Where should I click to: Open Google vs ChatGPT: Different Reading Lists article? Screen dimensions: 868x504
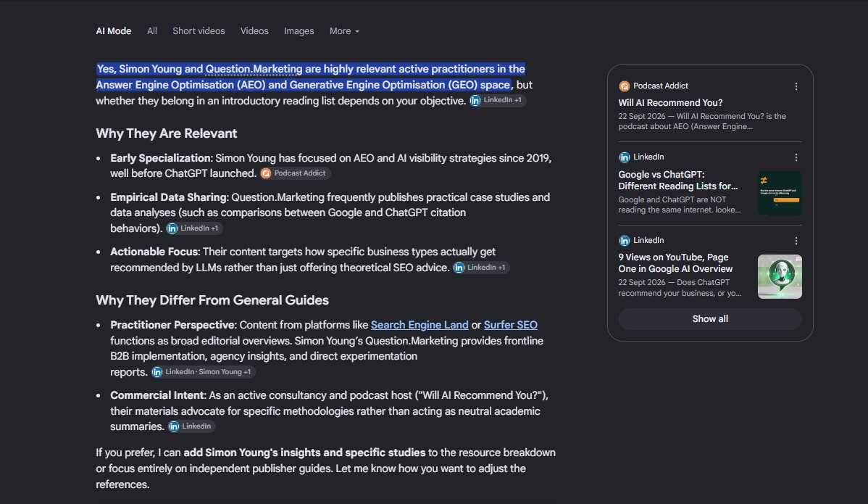click(678, 181)
